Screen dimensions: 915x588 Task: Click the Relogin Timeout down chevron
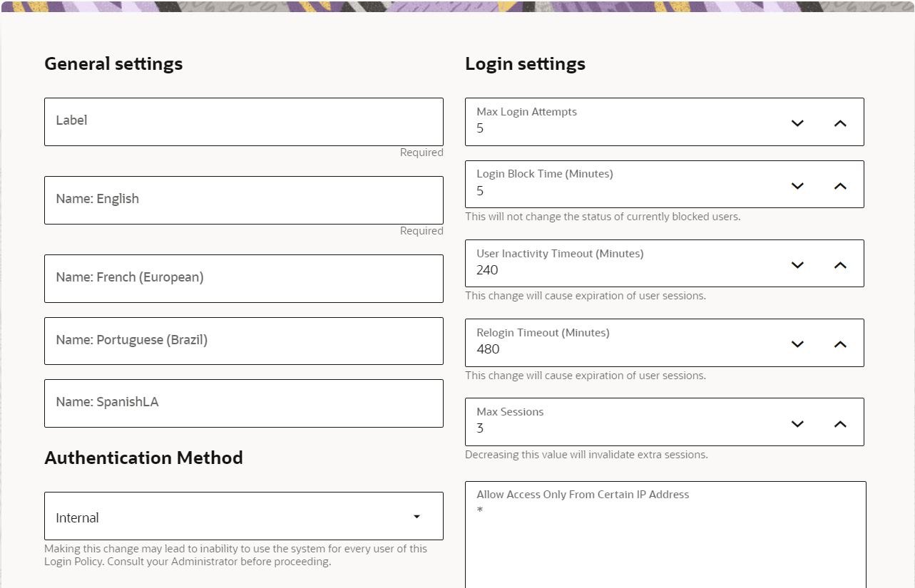797,344
